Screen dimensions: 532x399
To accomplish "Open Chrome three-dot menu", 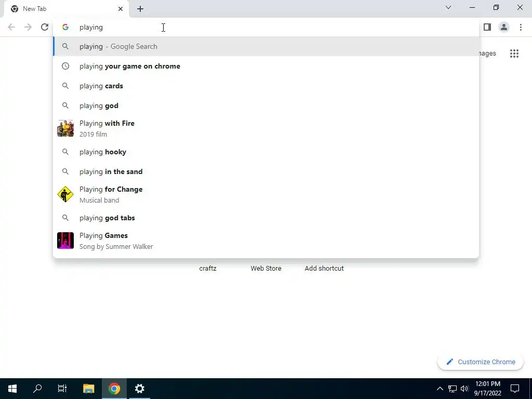I will 521,27.
